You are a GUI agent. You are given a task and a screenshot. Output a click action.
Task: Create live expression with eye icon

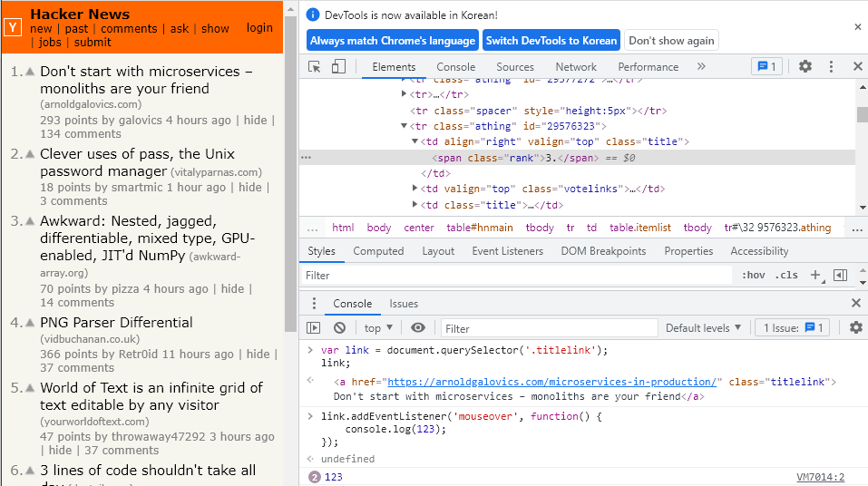[x=418, y=327]
